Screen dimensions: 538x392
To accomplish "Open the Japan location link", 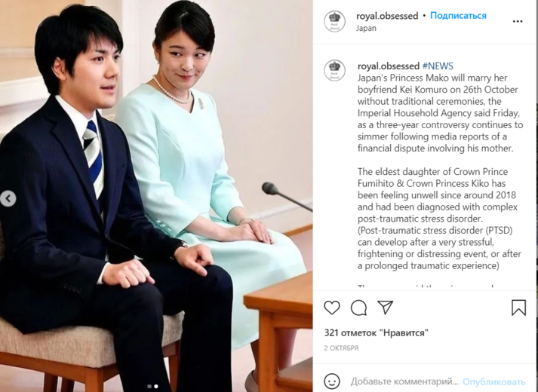I will pyautogui.click(x=366, y=28).
